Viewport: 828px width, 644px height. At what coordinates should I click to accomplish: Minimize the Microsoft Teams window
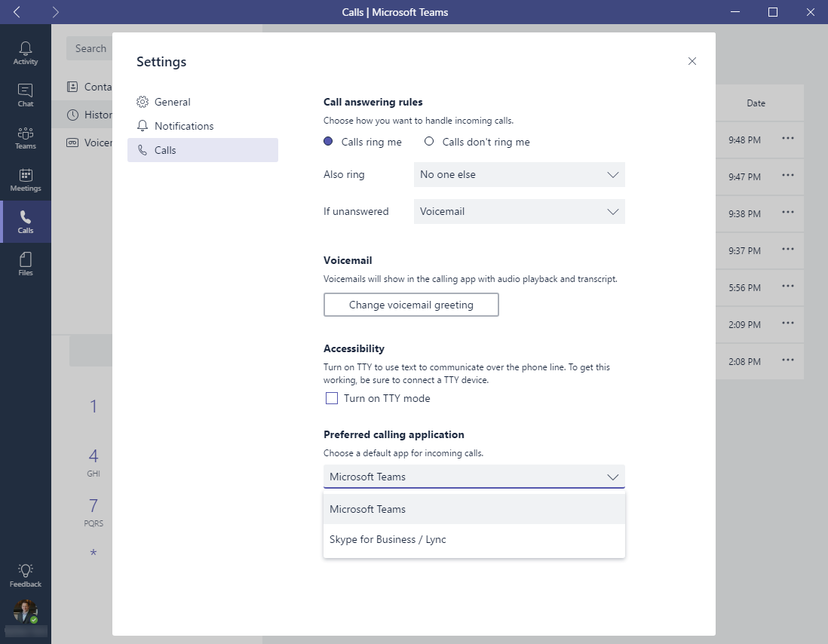[x=735, y=11]
